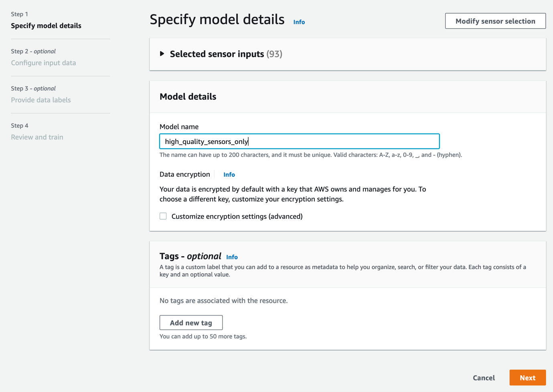Open Info link next to Data encryption
553x392 pixels.
point(229,175)
